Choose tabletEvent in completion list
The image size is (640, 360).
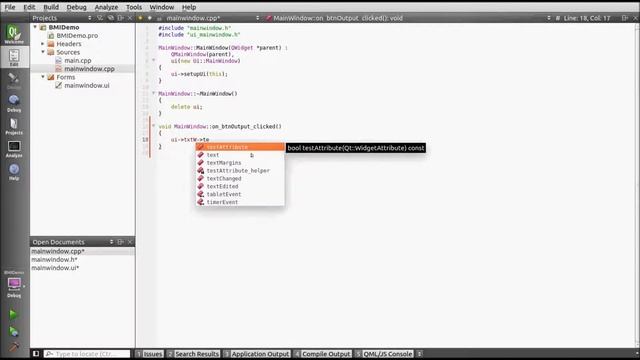click(x=240, y=194)
